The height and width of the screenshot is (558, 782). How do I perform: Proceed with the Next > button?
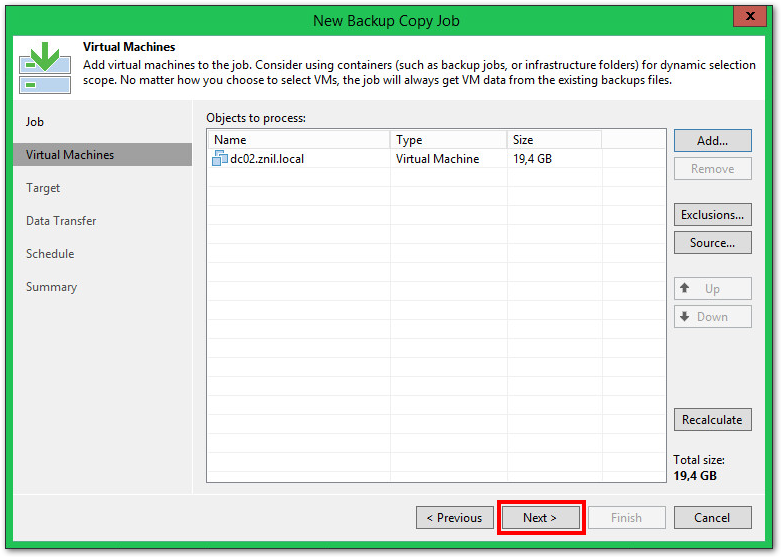coord(540,518)
